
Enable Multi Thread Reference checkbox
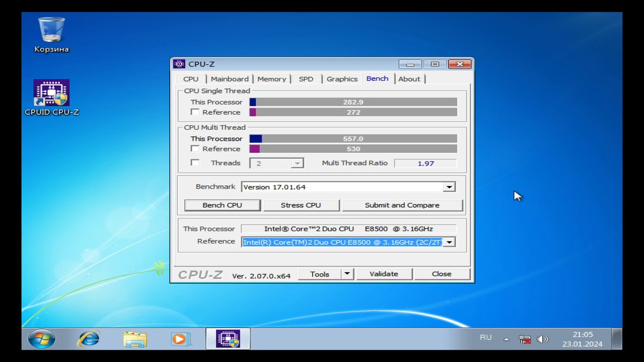pos(195,149)
